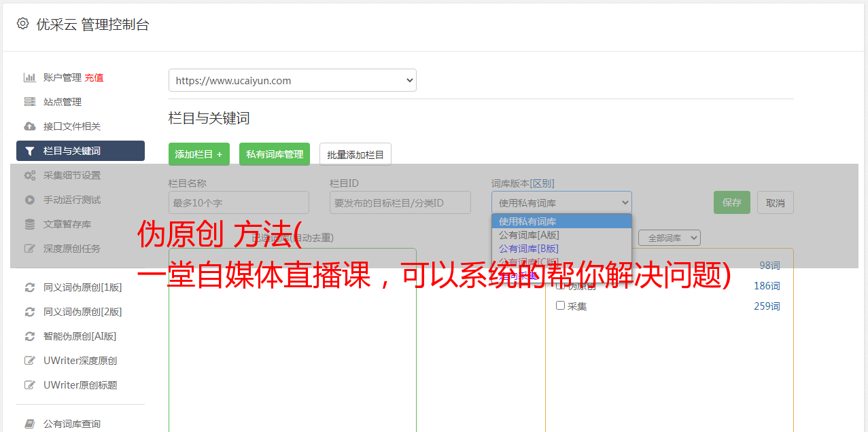868x432 pixels.
Task: Click the 私有词库管理 button
Action: pos(275,154)
